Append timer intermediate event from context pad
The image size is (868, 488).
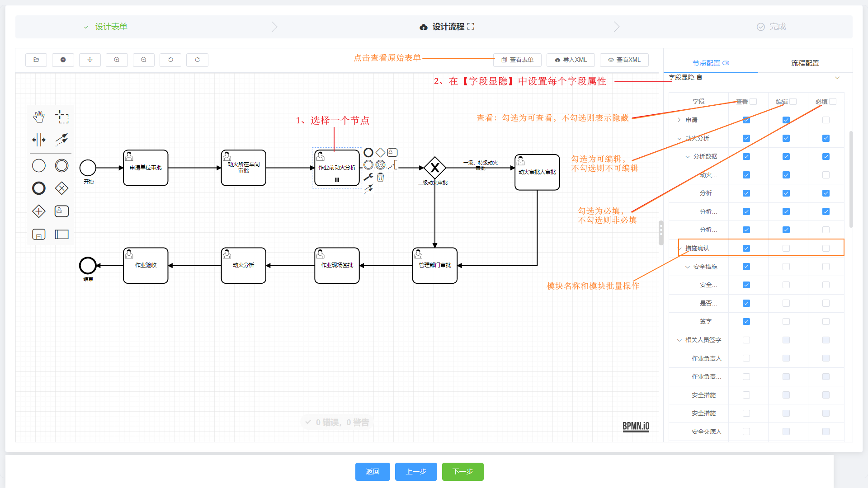[x=381, y=165]
